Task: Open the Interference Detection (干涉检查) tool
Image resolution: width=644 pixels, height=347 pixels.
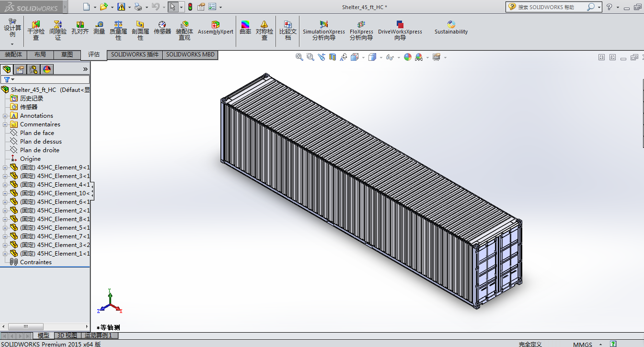Action: 36,31
